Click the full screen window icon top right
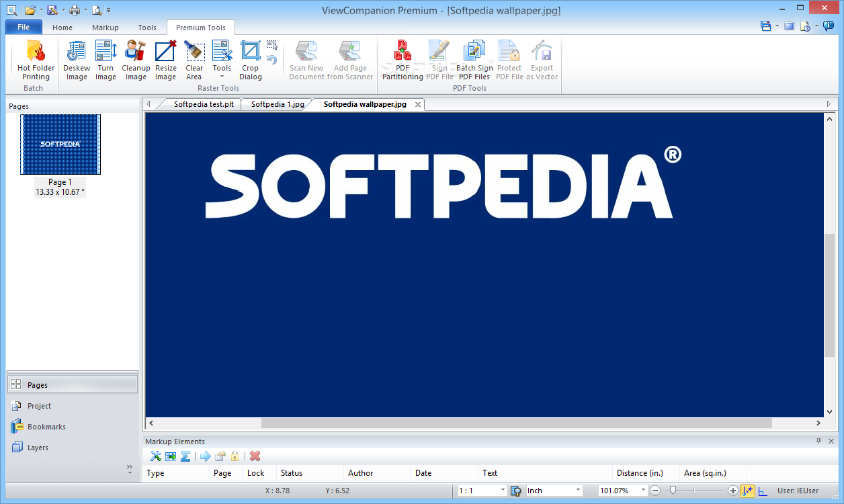 point(789,26)
